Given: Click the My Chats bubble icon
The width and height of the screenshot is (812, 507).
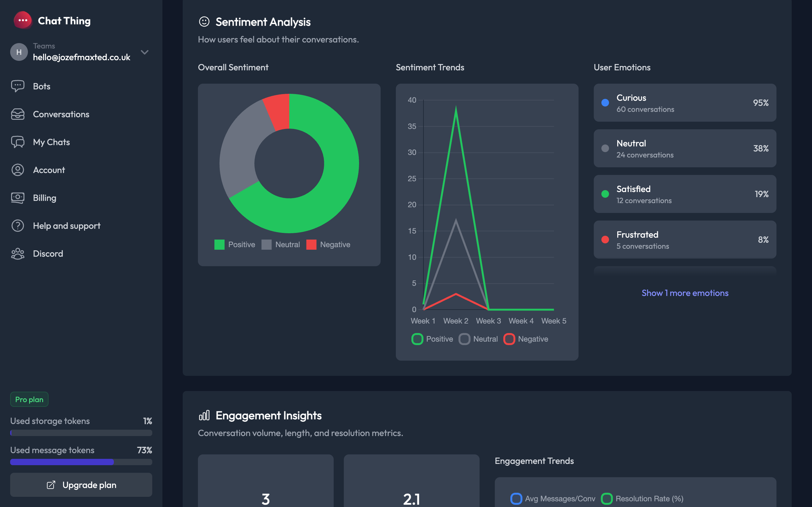Looking at the screenshot, I should point(18,142).
